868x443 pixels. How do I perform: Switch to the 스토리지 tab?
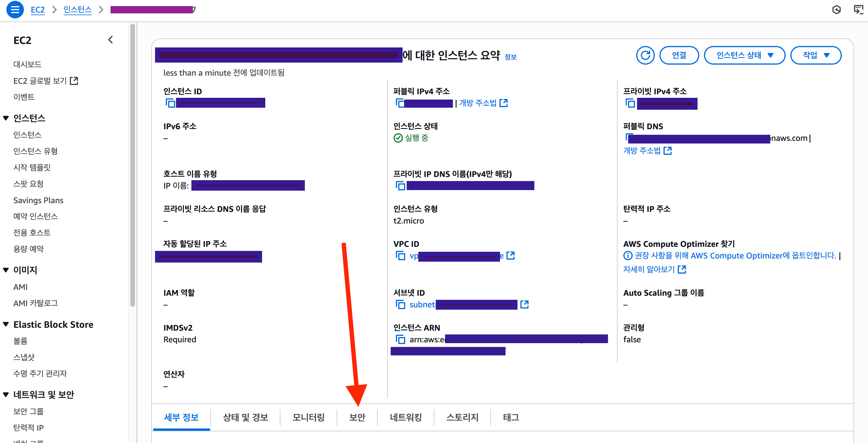462,417
